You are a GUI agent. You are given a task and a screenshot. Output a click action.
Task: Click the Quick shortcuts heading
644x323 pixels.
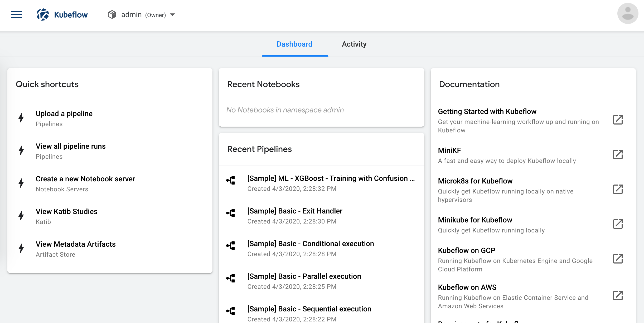pyautogui.click(x=47, y=84)
